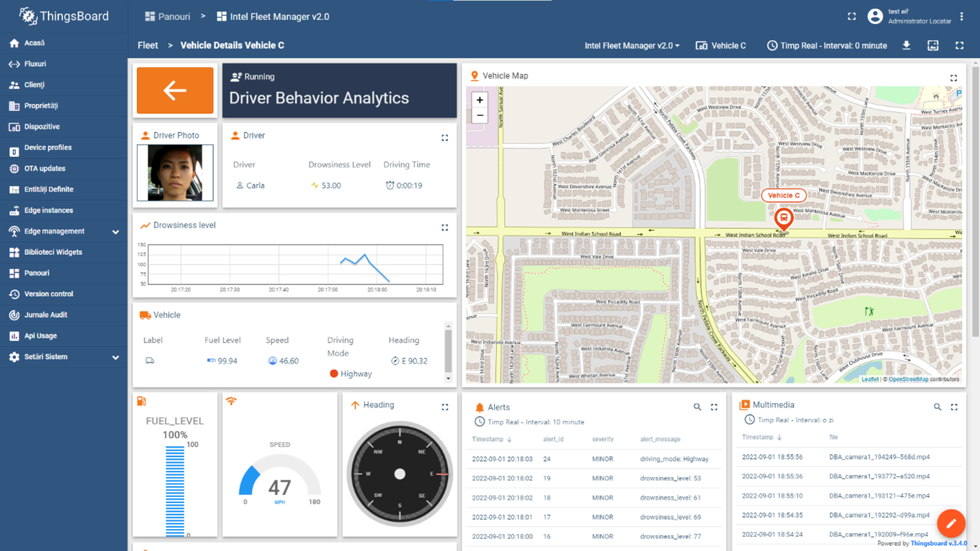Click the heading compass dial
980x551 pixels.
400,474
